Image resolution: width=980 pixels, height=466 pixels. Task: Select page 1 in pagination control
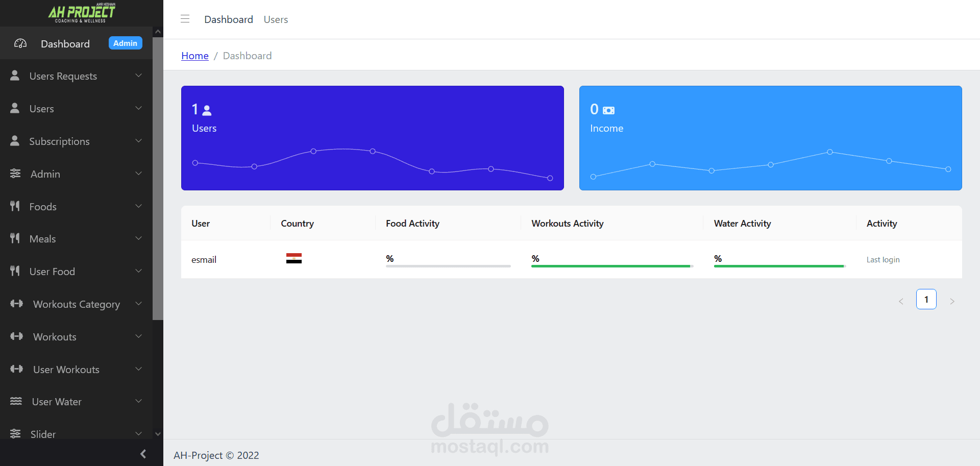(x=926, y=299)
